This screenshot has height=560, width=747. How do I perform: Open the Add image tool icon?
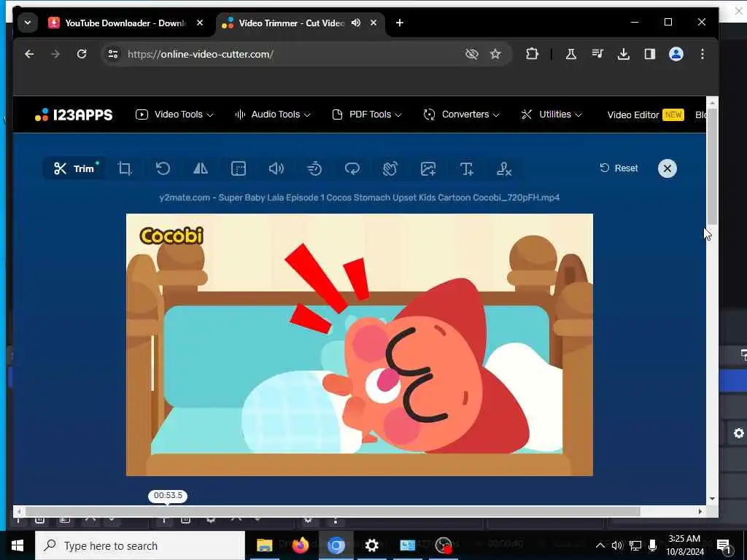pos(427,168)
